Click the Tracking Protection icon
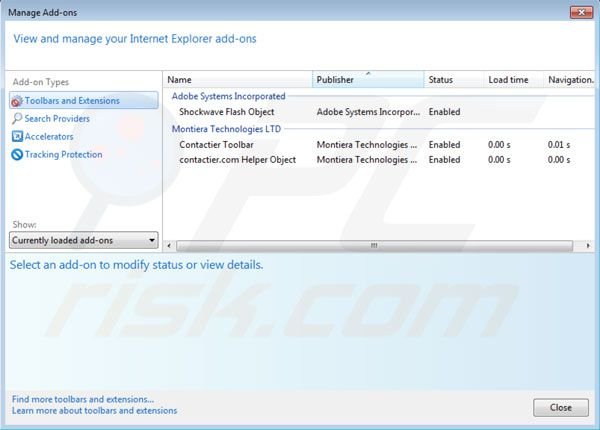This screenshot has width=600, height=430. 17,155
